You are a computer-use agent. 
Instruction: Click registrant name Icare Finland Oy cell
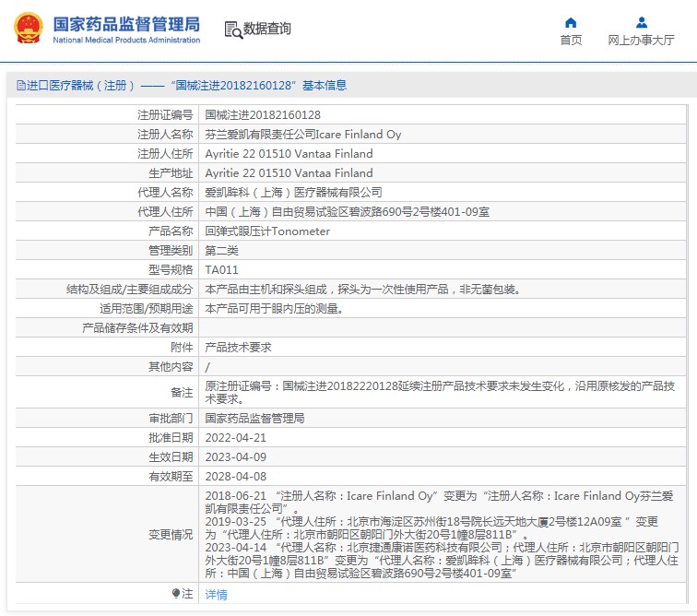tap(303, 135)
